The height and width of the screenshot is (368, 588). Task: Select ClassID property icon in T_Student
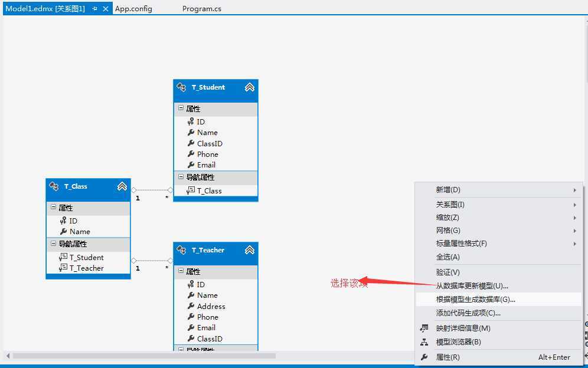pyautogui.click(x=191, y=143)
